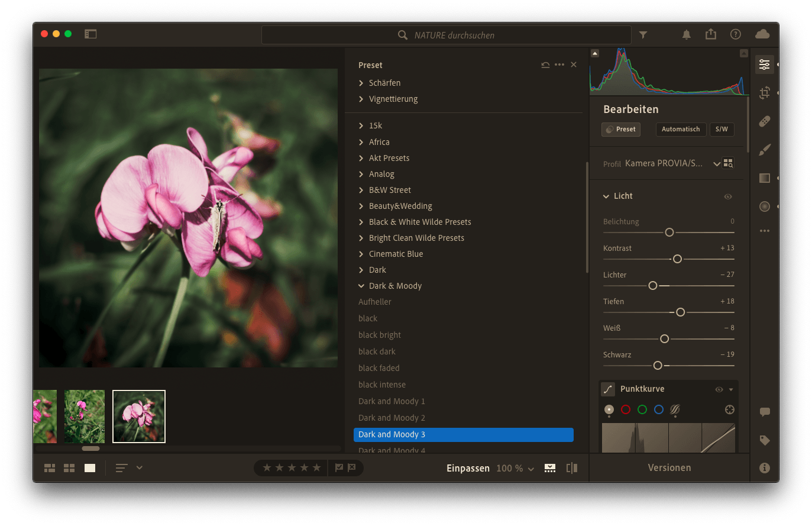Select the red channel curve circle
812x526 pixels.
(626, 409)
